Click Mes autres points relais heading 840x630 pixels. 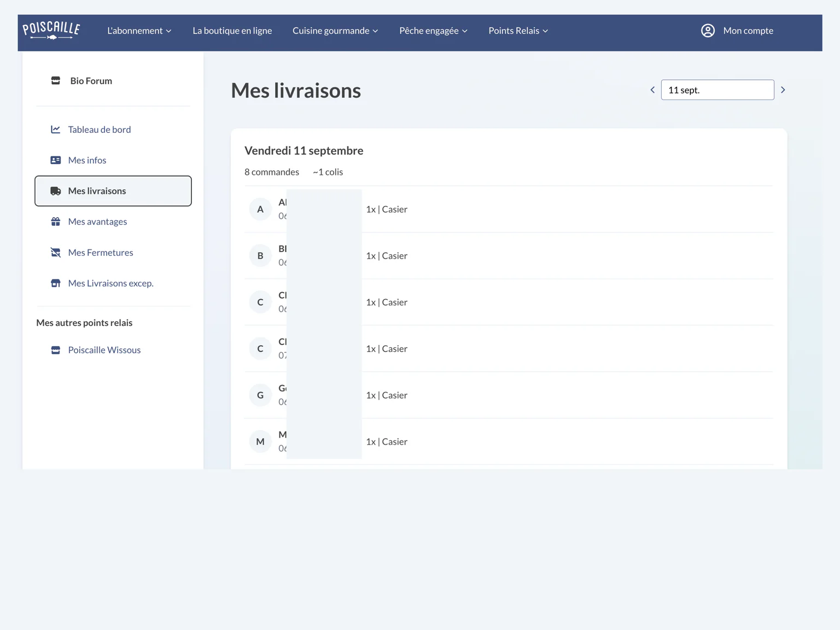point(84,323)
